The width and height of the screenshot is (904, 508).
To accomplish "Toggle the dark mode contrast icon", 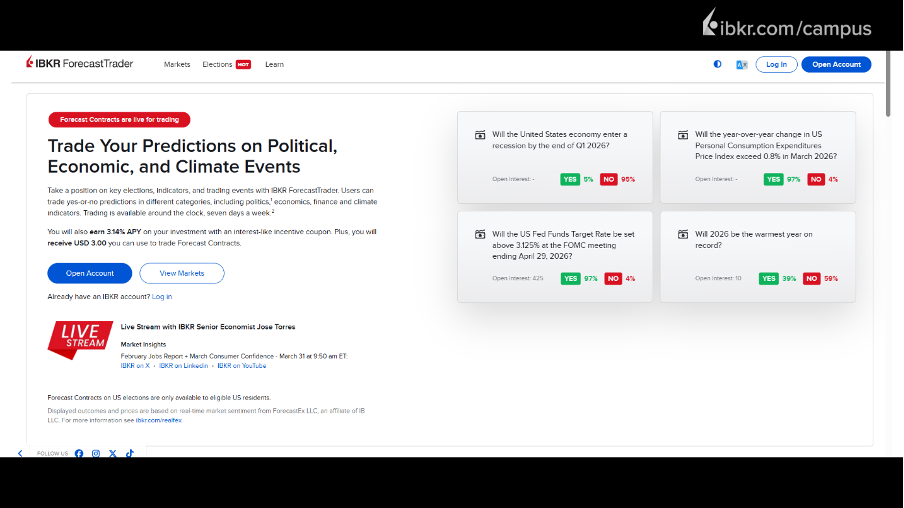I will coord(717,64).
